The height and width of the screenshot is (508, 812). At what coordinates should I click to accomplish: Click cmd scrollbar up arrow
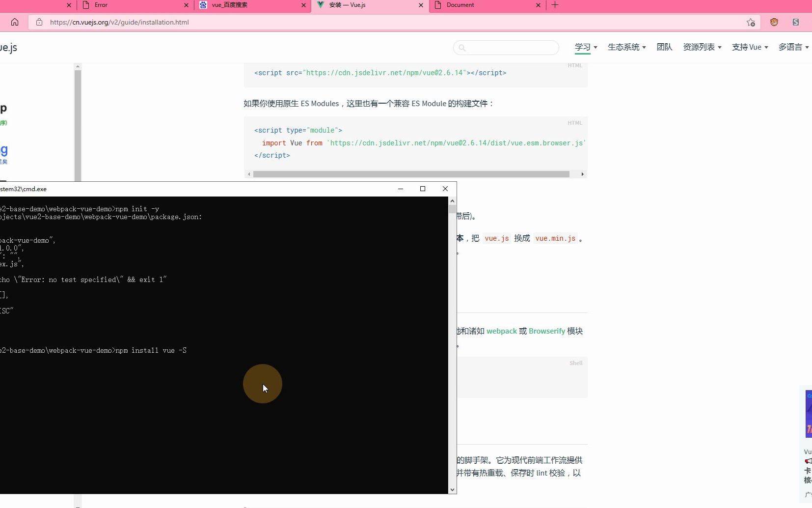452,200
